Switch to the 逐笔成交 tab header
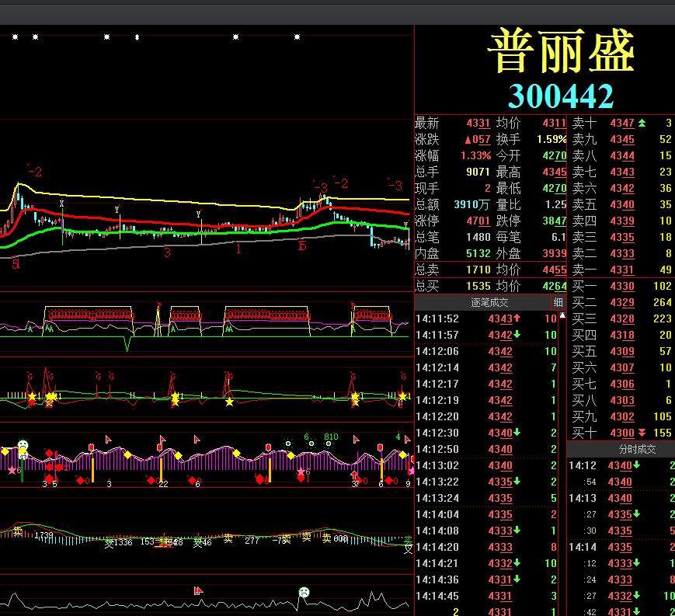Screen dimensions: 675x616 [489, 303]
